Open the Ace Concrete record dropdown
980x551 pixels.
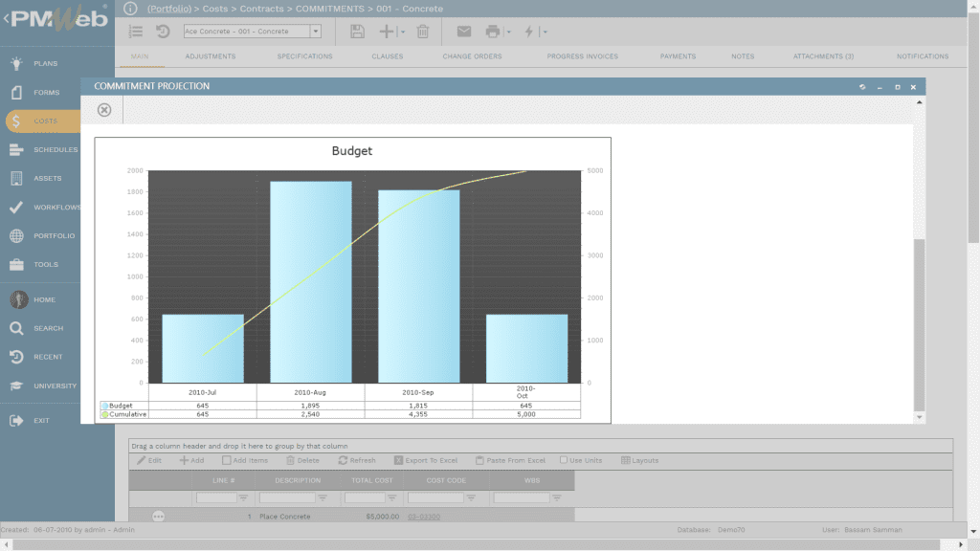(316, 32)
